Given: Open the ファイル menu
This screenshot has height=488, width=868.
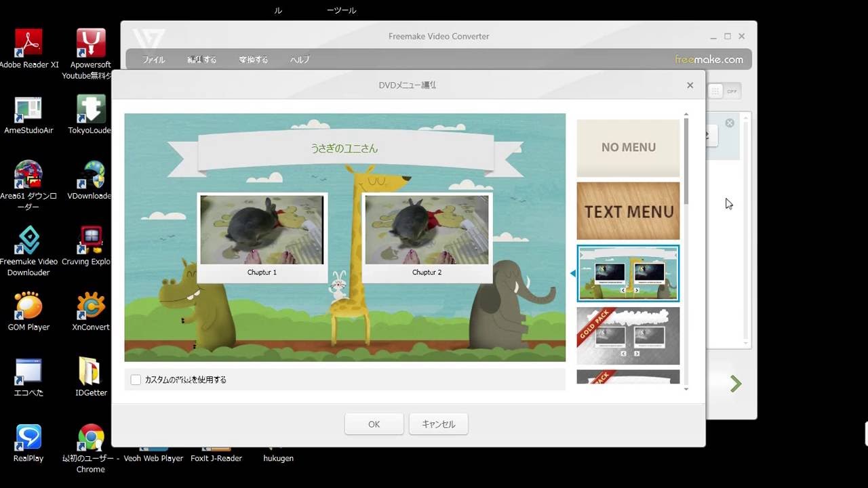Looking at the screenshot, I should click(x=154, y=60).
